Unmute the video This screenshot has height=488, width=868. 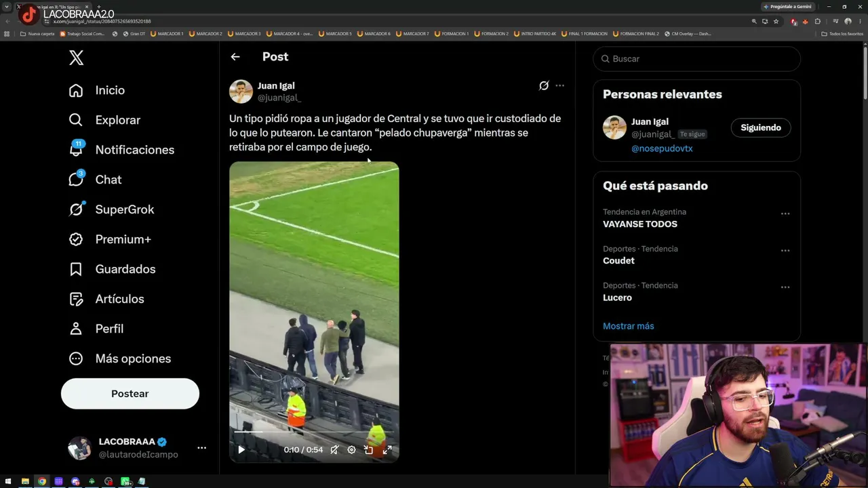(x=334, y=449)
